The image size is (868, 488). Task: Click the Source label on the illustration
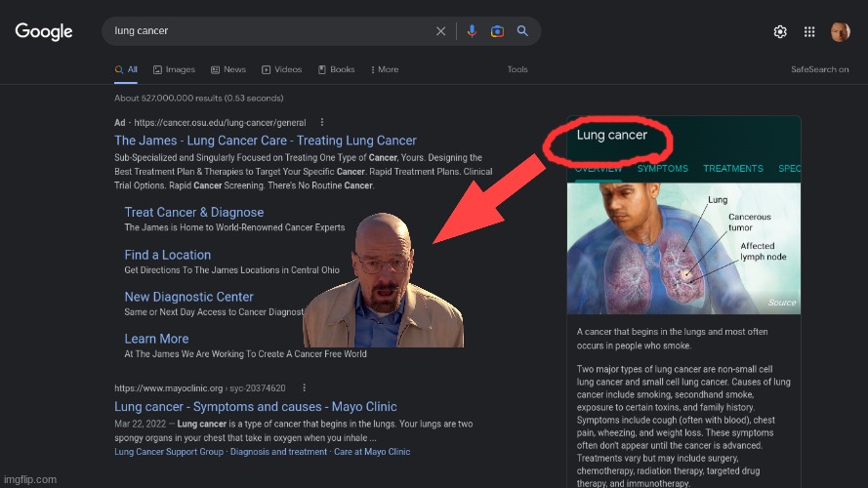click(782, 303)
